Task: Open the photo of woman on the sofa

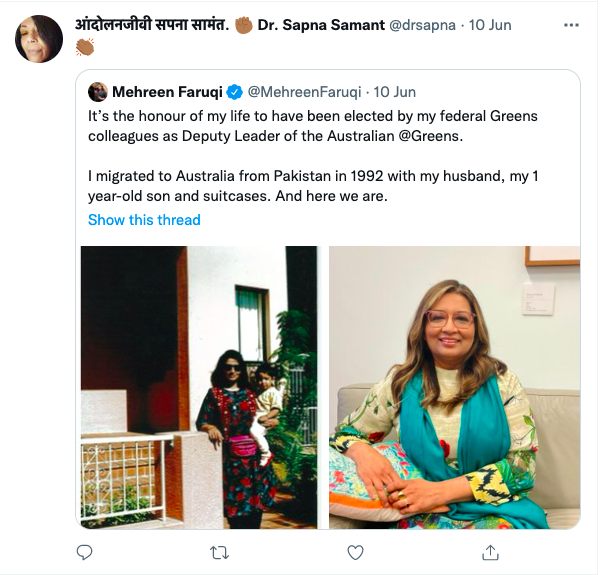Action: pos(454,387)
